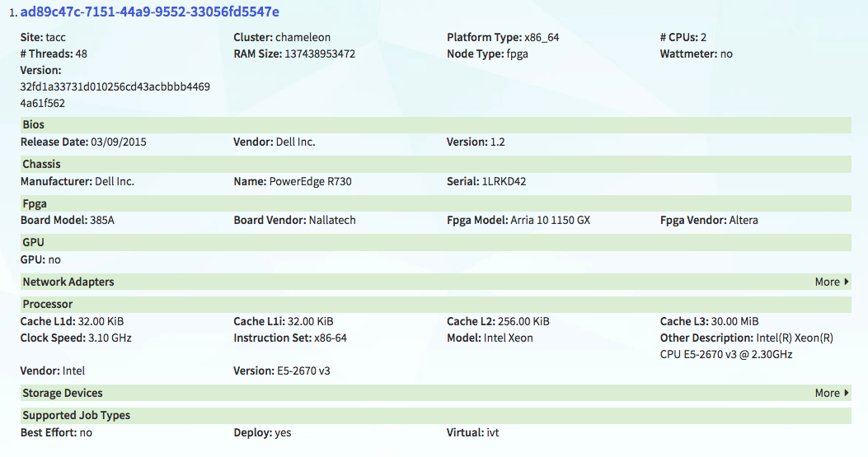Select Instruction Set x86-64
The width and height of the screenshot is (868, 457).
tap(331, 338)
